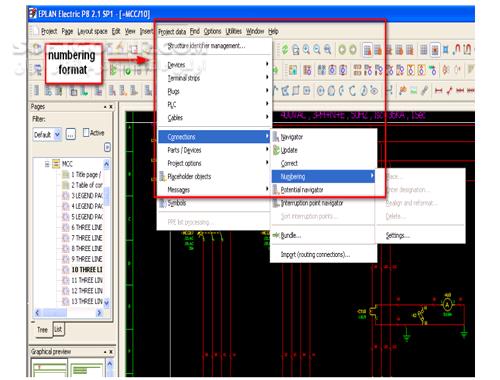
Task: Switch to the Tree tab
Action: [x=42, y=330]
